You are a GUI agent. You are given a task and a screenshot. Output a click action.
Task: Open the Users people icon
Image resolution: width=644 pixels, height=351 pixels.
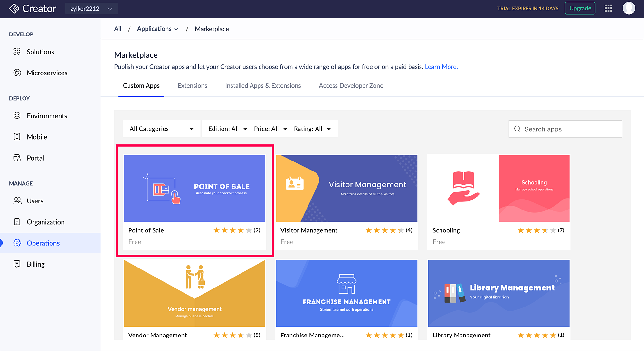(17, 201)
